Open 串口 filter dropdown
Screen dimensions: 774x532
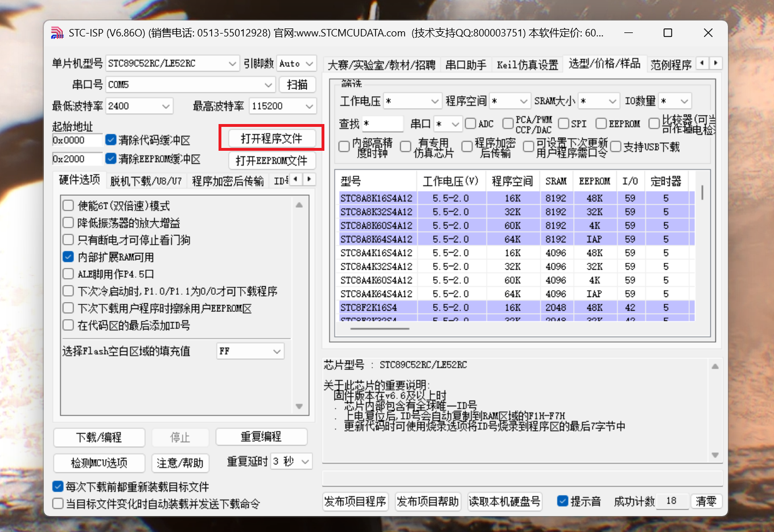[447, 123]
